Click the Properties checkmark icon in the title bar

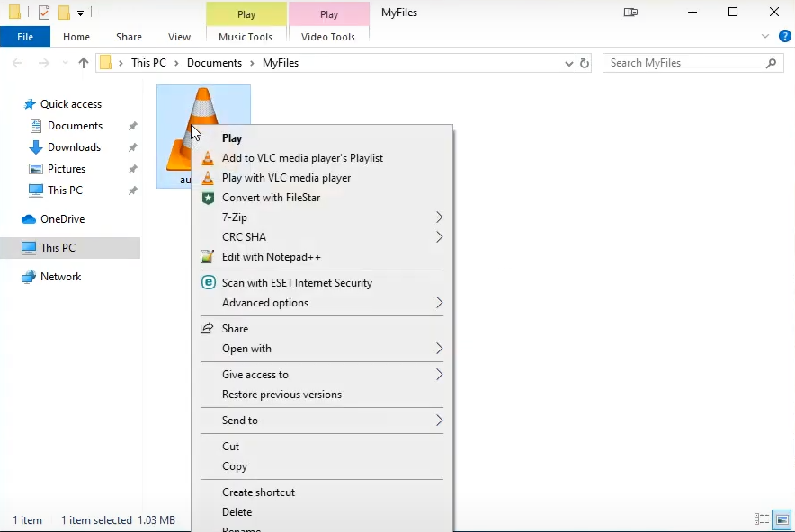(44, 13)
